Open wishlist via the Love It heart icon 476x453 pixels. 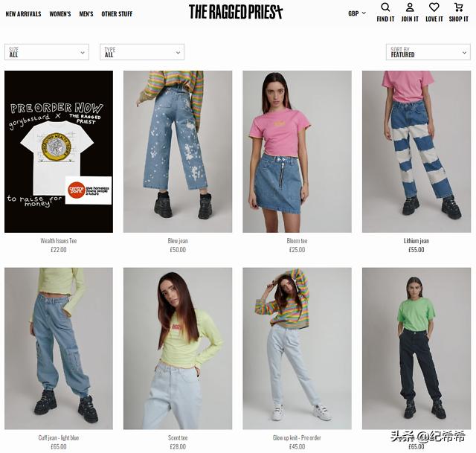[x=434, y=7]
